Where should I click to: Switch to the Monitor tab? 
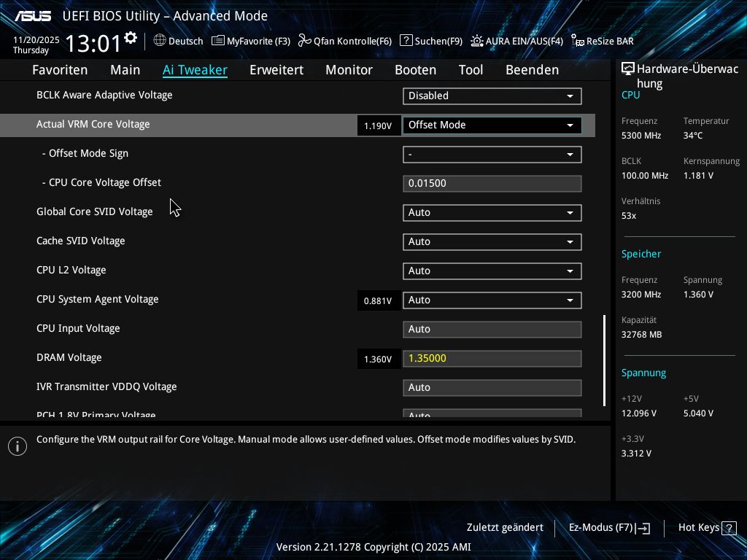[x=349, y=70]
